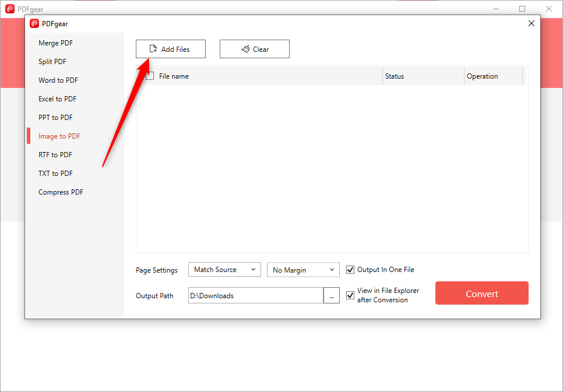Click the PDFgear logo in main window title bar
This screenshot has height=392, width=563.
(10, 9)
